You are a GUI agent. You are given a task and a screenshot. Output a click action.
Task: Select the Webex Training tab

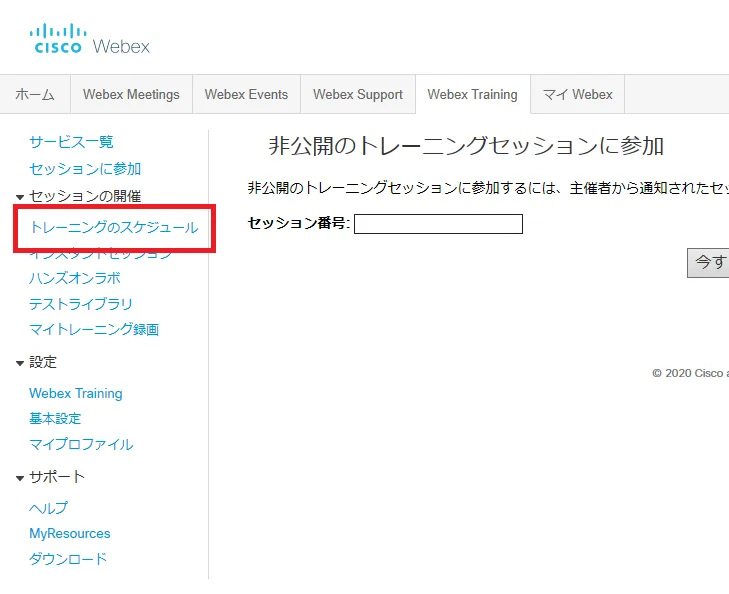tap(472, 95)
